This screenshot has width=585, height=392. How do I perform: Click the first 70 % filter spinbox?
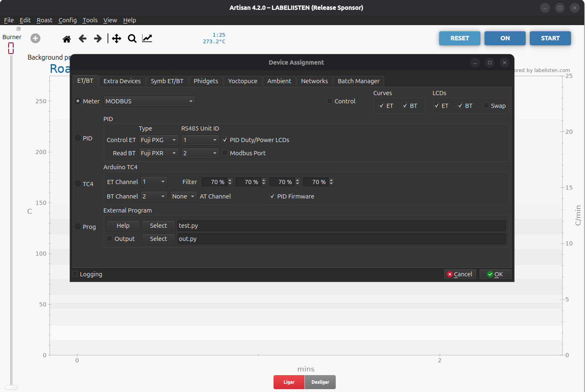pos(218,182)
